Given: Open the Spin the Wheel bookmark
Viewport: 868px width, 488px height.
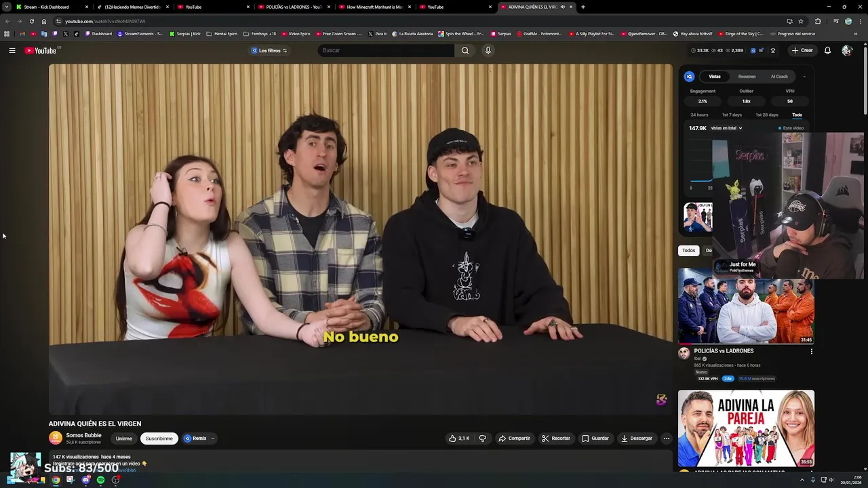Looking at the screenshot, I should 461,33.
